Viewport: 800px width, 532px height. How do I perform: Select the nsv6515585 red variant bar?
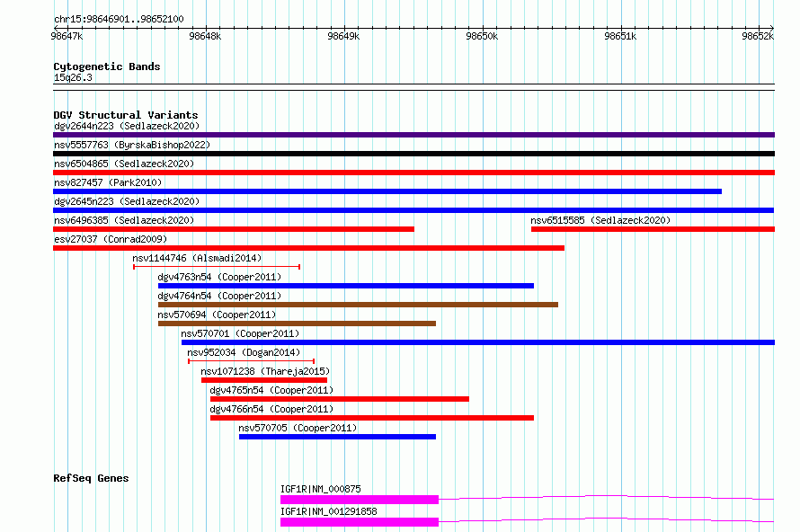click(653, 229)
